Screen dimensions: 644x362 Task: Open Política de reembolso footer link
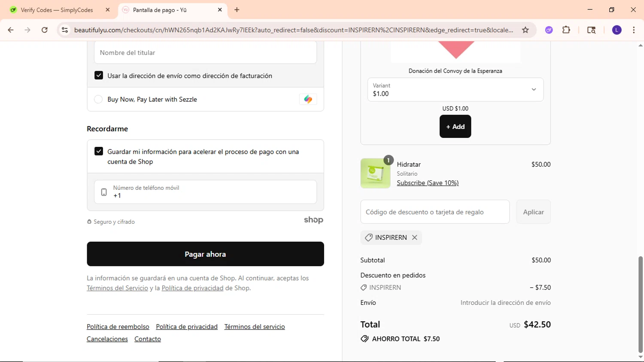click(x=118, y=327)
